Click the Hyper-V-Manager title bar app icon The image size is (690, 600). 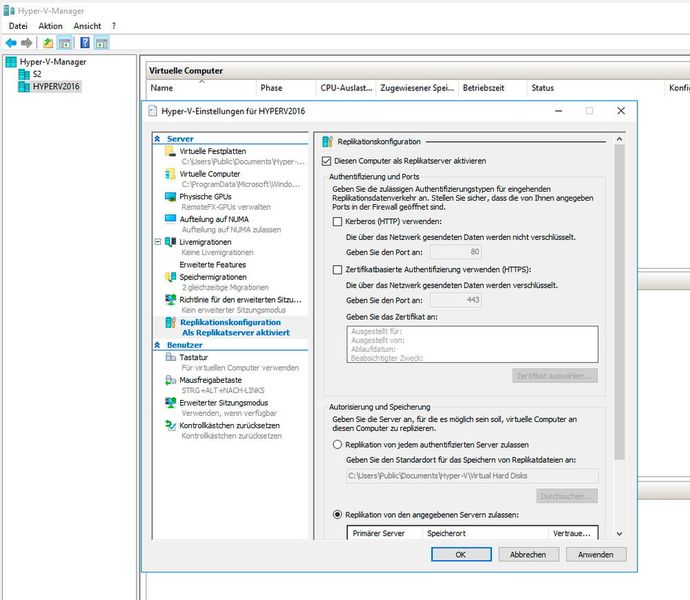tap(9, 11)
